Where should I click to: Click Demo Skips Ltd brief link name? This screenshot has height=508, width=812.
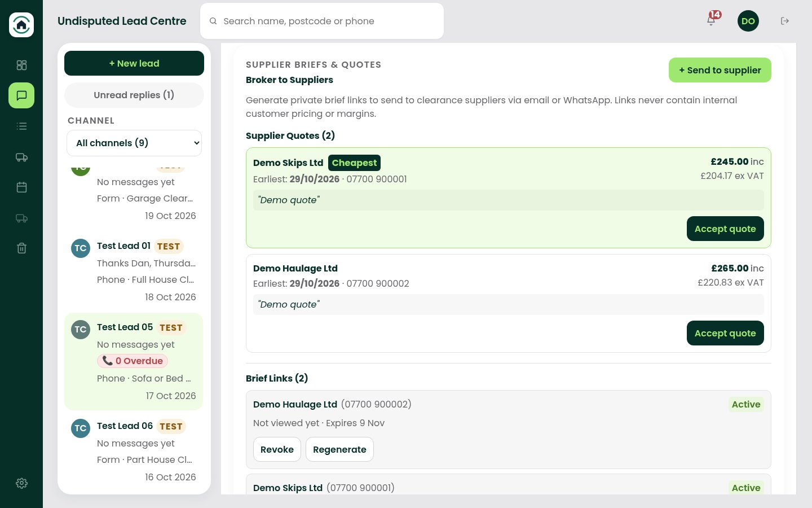click(x=288, y=488)
